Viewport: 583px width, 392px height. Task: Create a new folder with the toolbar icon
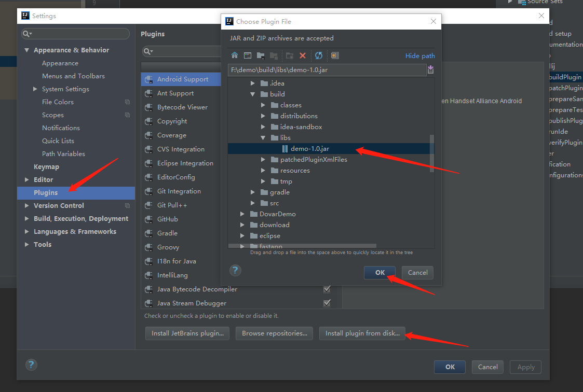[290, 55]
